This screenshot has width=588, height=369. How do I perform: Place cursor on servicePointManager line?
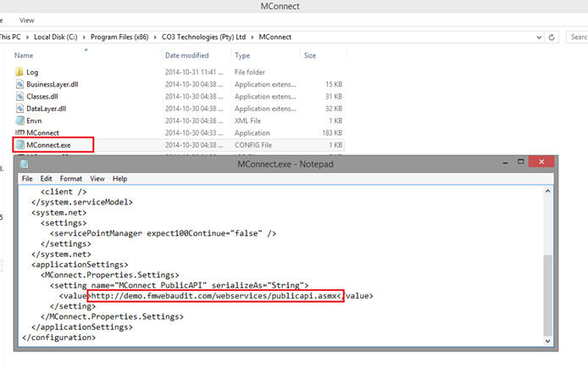click(x=163, y=233)
